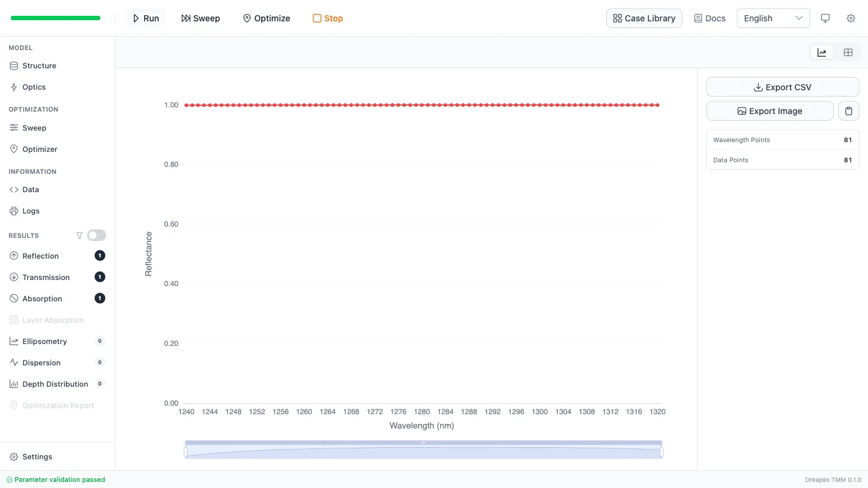Viewport: 868px width, 488px height.
Task: Export the chart as an image
Action: click(770, 111)
